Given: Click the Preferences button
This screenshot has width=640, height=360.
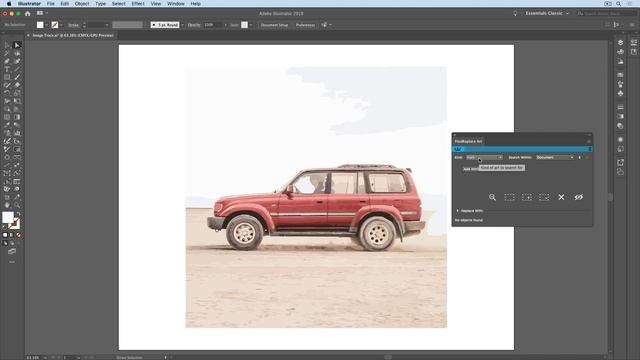Looking at the screenshot, I should tap(305, 25).
